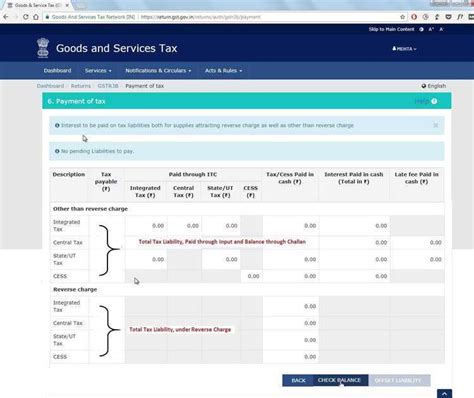
Task: Toggle the high contrast icon
Action: pos(421,29)
